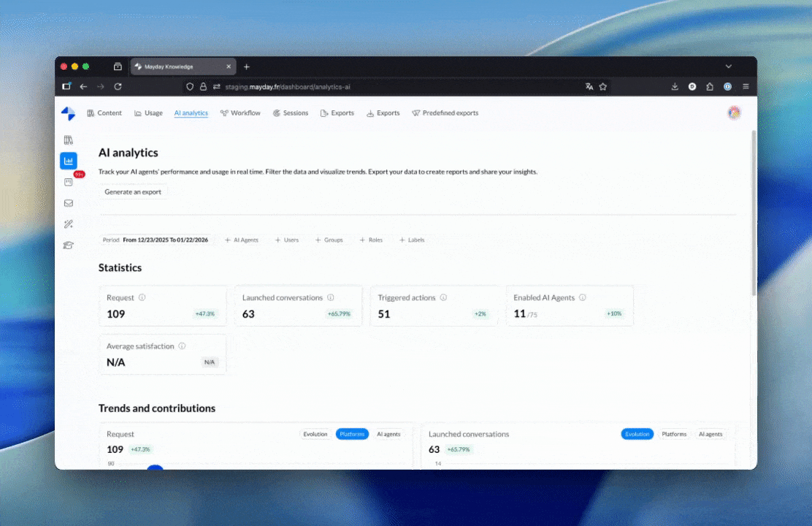
Task: Open the Sessions tab
Action: click(x=291, y=113)
